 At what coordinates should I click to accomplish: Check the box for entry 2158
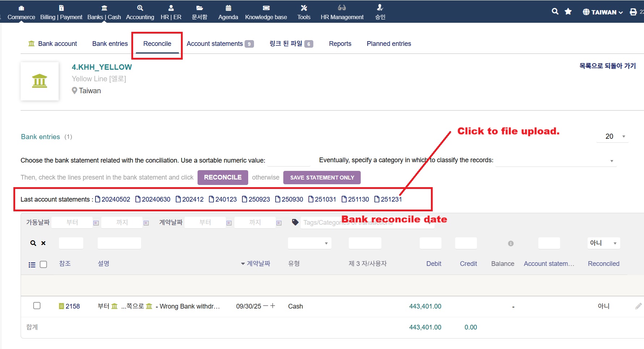click(x=37, y=306)
